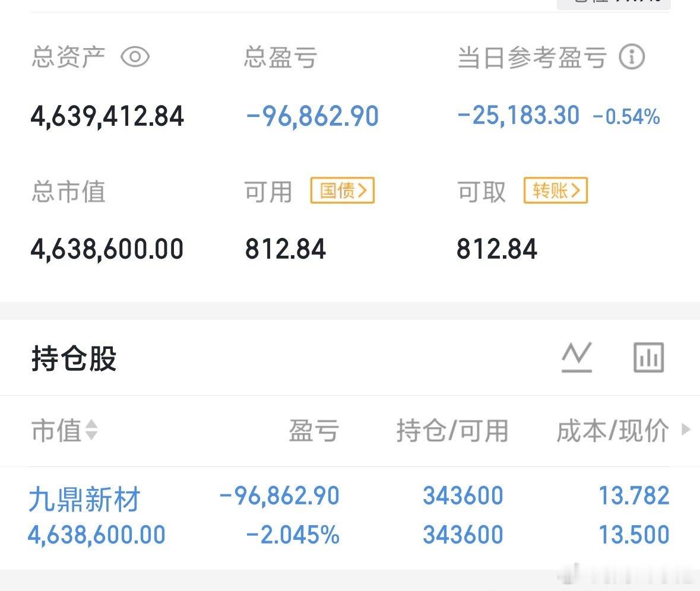Tap the 总市值 value 4,638,600.00
Viewport: 700px width, 591px height.
pyautogui.click(x=107, y=249)
